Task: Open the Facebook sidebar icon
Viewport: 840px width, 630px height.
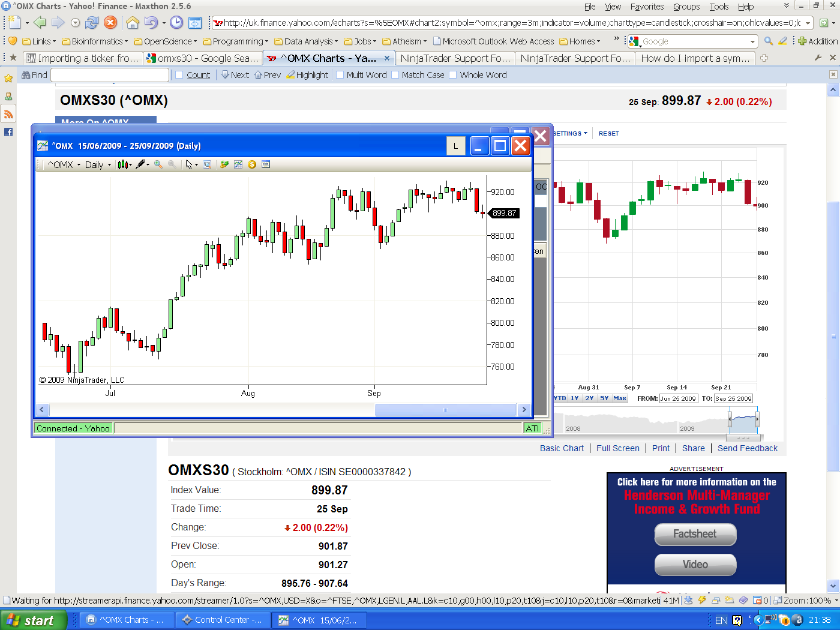Action: 8,132
